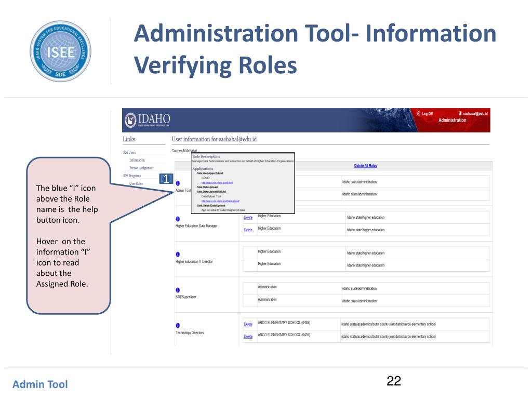Click the info icon above SDESuperUser
Screen dimensions: 532x399
178,290
